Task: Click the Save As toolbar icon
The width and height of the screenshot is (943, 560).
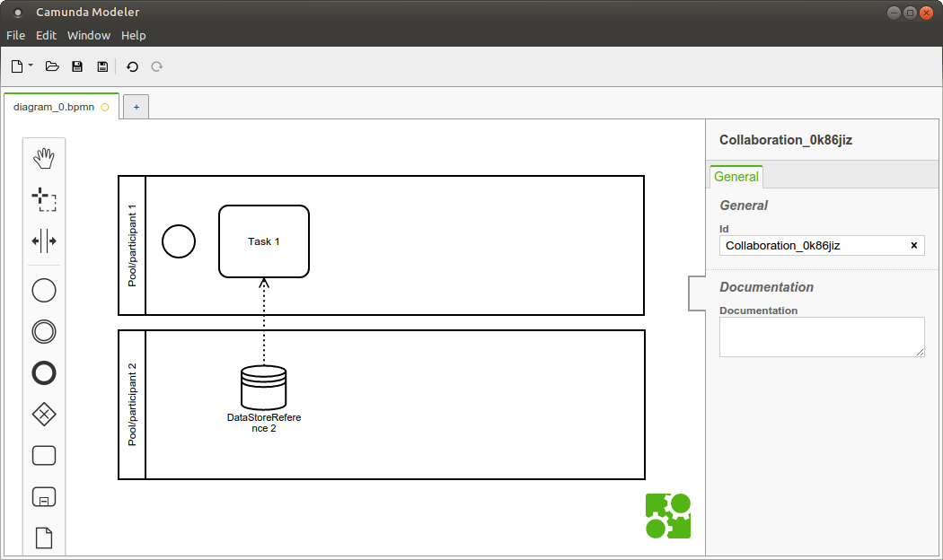Action: (x=103, y=66)
